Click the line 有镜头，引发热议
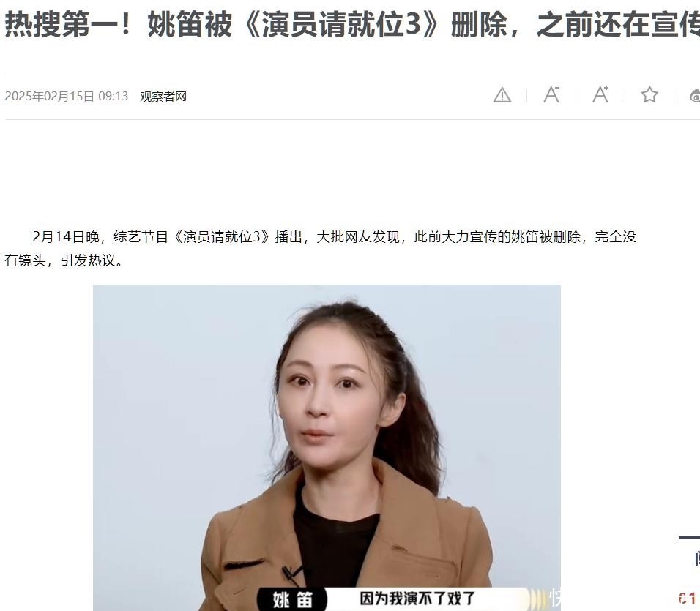 coord(64,260)
